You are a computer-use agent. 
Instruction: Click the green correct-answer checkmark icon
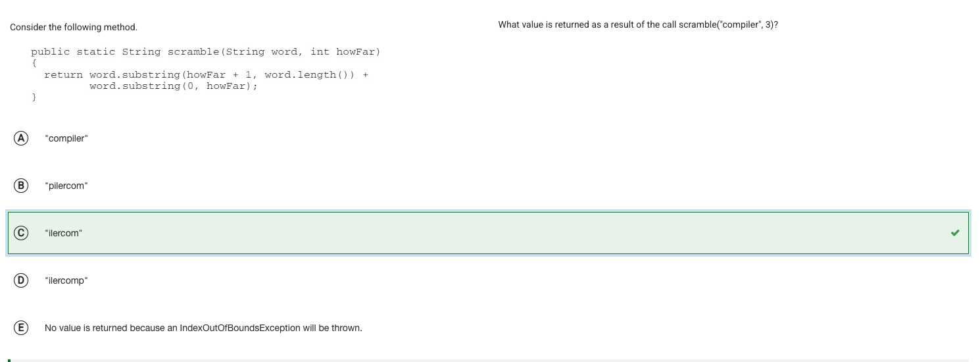[x=955, y=233]
